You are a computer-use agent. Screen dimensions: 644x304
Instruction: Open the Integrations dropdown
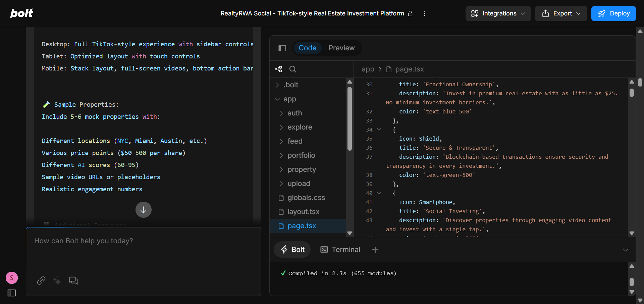coord(498,13)
